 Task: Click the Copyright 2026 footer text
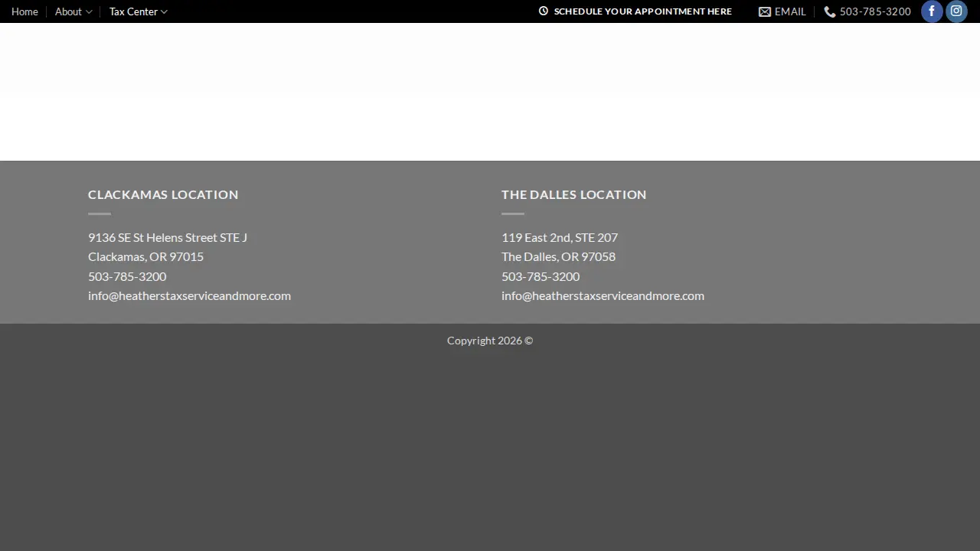[490, 341]
